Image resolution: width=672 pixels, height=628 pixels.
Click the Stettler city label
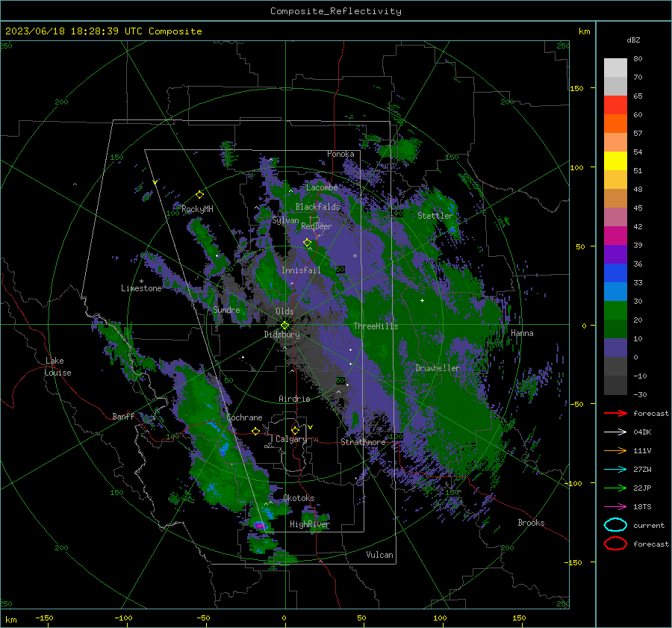(435, 216)
